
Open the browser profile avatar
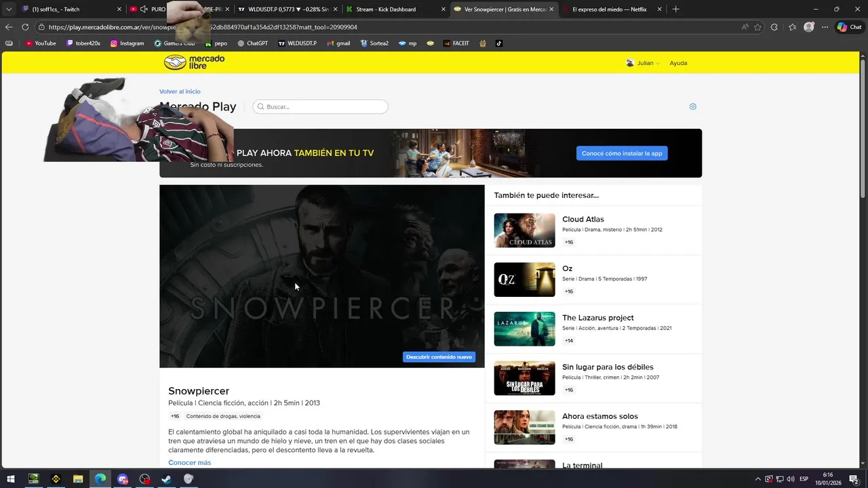coord(808,27)
